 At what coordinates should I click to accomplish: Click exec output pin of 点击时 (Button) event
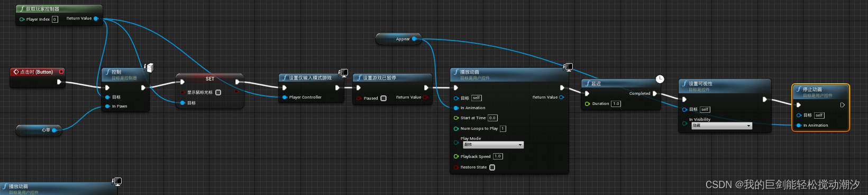pos(59,82)
